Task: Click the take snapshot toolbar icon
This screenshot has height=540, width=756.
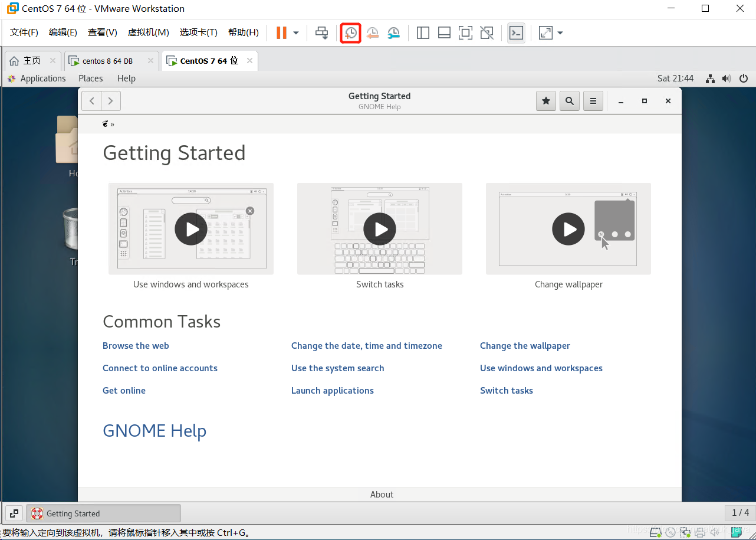Action: pos(351,33)
